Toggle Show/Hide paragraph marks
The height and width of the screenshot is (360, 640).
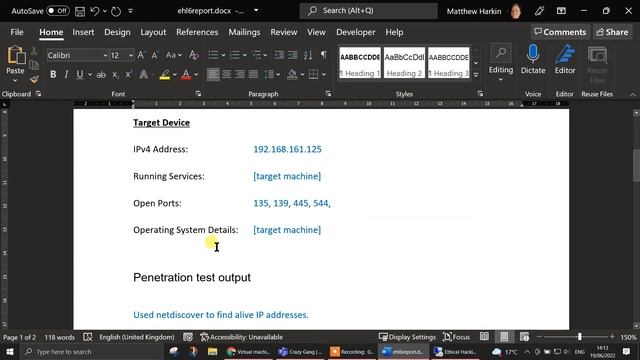(x=324, y=55)
